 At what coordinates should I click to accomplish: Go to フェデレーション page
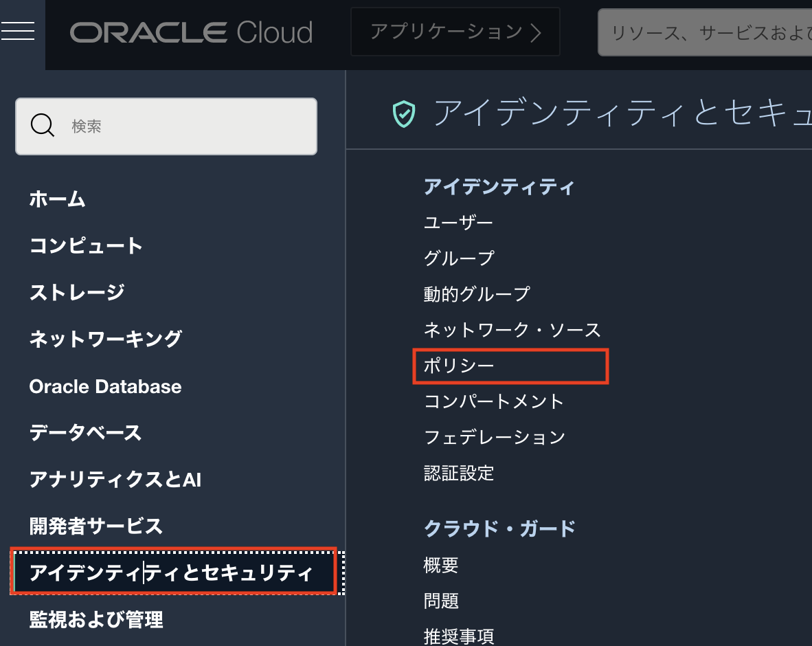click(x=495, y=437)
